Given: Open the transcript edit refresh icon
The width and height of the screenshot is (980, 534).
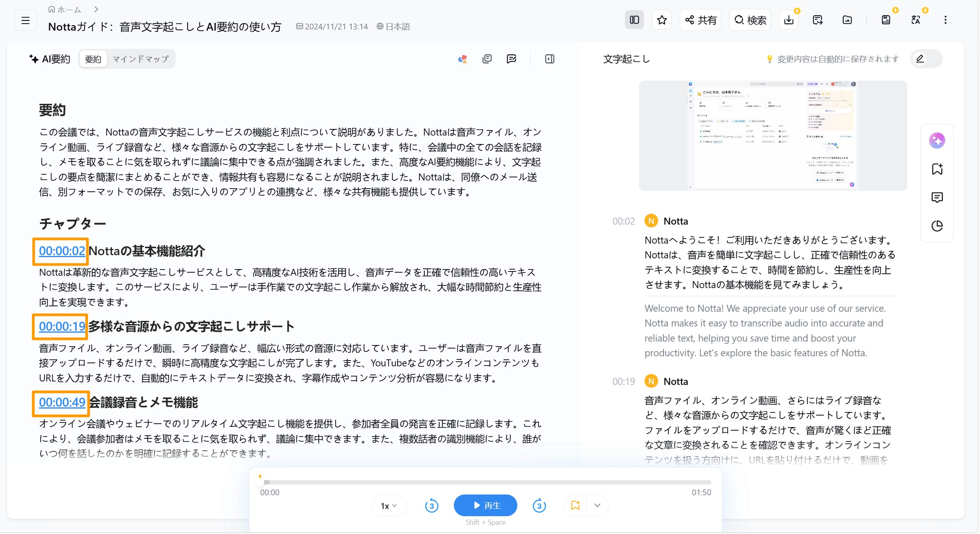Looking at the screenshot, I should coord(818,20).
